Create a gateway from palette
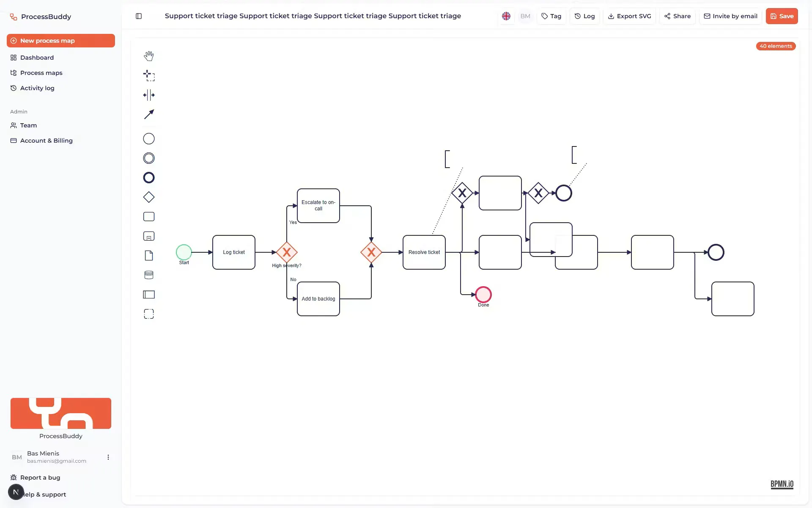This screenshot has height=508, width=812. [x=149, y=197]
